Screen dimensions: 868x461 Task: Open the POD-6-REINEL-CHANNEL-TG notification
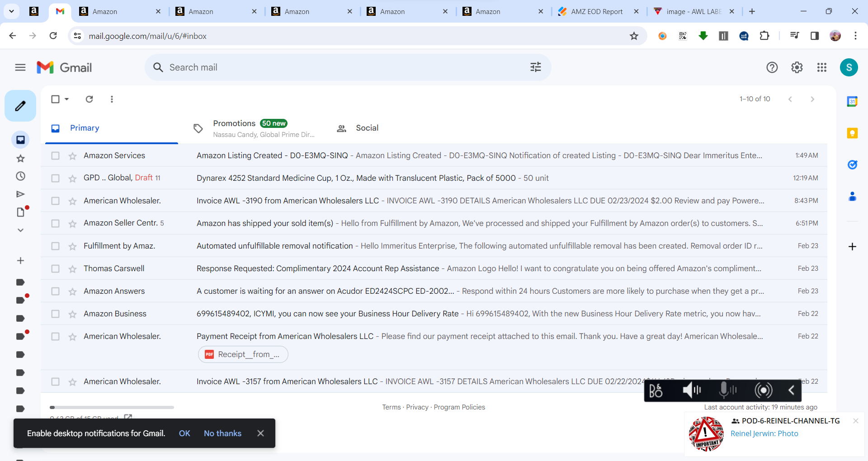pyautogui.click(x=774, y=434)
